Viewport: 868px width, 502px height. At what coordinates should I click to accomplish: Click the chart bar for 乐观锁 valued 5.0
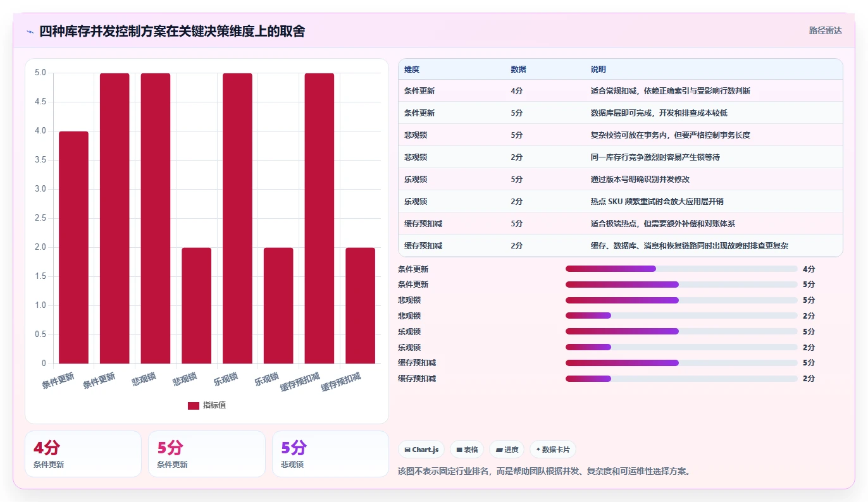click(237, 218)
